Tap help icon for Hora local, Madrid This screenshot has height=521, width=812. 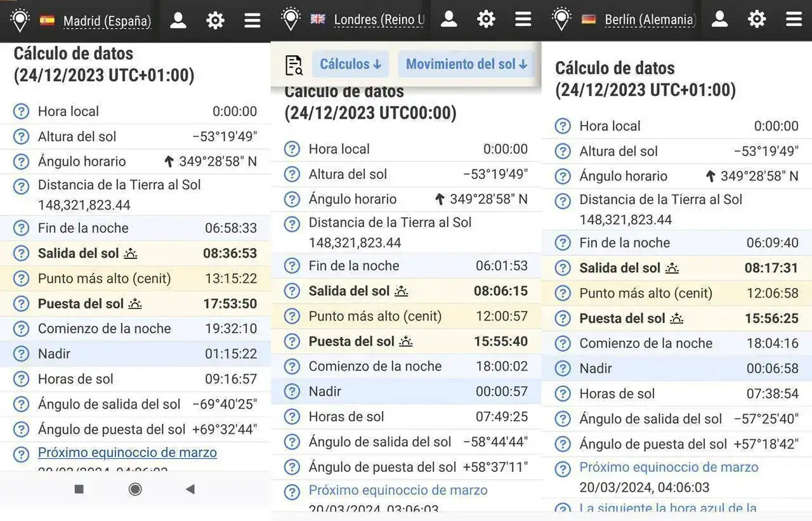[21, 112]
